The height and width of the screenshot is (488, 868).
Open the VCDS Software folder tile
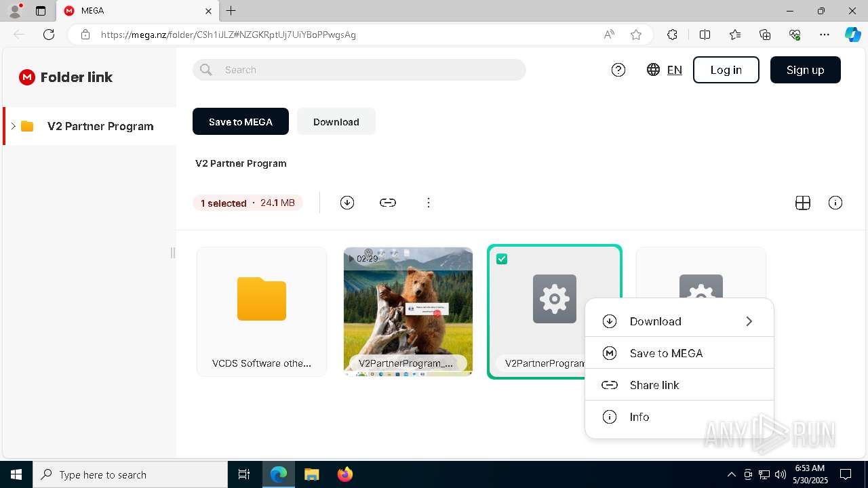click(262, 312)
